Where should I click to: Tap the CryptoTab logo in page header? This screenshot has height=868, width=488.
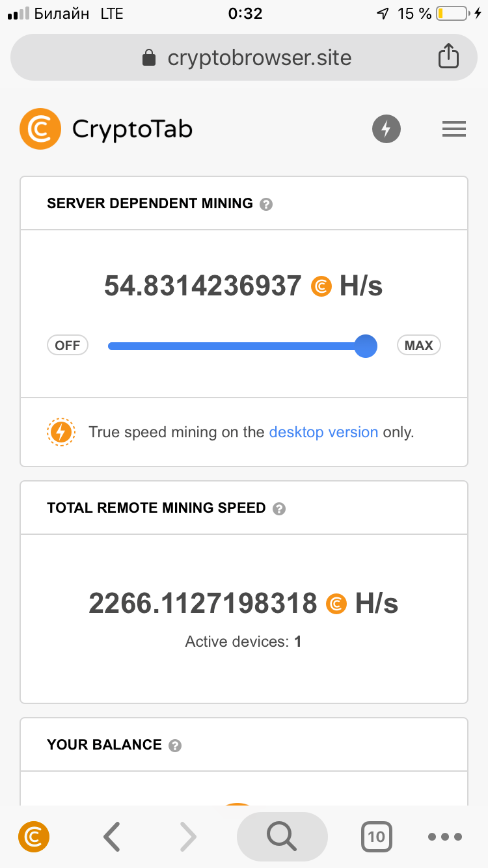point(106,129)
